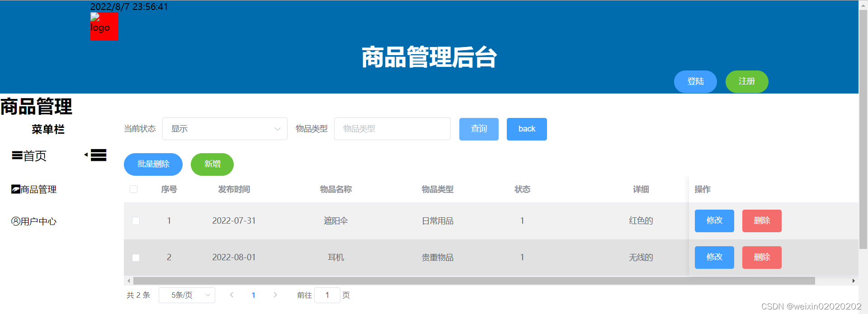Click the date cell 2022-07-31
Image resolution: width=868 pixels, height=314 pixels.
[x=234, y=221]
